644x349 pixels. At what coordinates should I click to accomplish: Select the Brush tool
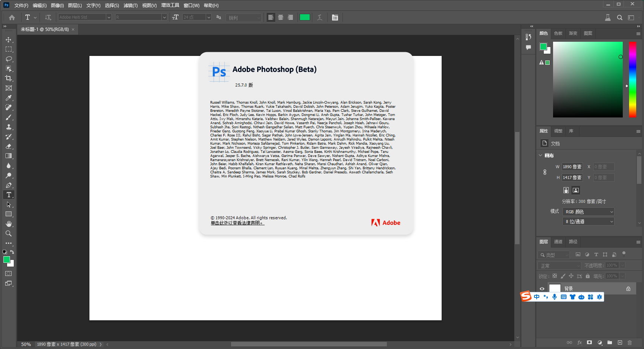[9, 117]
